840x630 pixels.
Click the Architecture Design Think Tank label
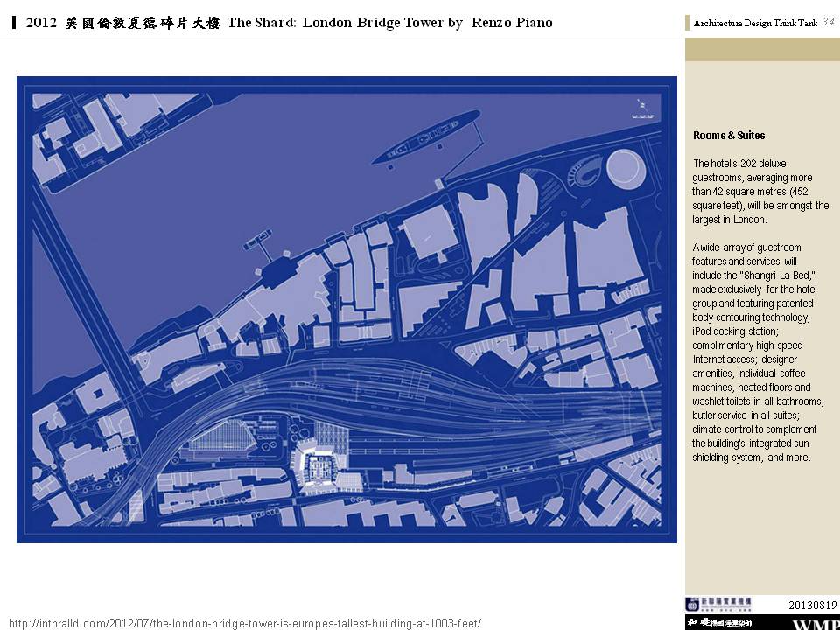point(754,24)
